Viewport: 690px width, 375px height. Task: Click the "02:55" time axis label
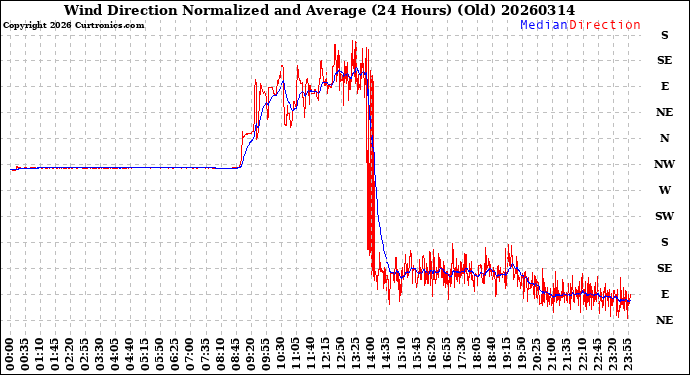pyautogui.click(x=85, y=355)
